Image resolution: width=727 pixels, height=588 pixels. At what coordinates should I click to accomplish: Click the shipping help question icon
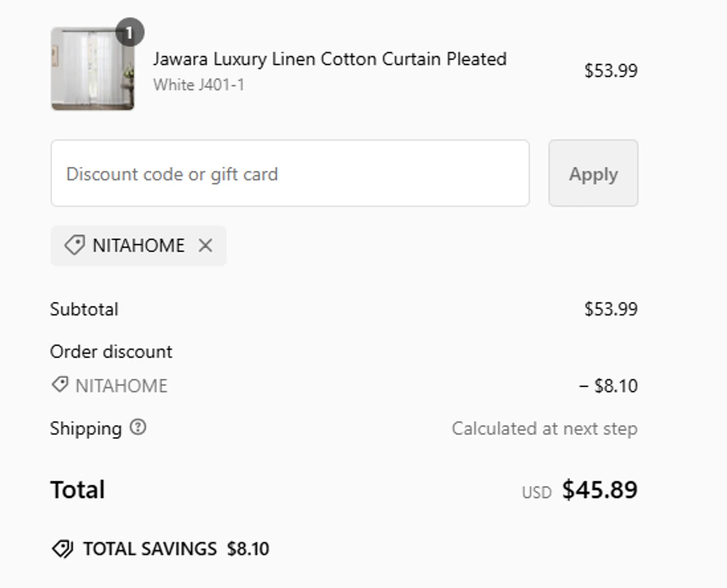pyautogui.click(x=138, y=427)
